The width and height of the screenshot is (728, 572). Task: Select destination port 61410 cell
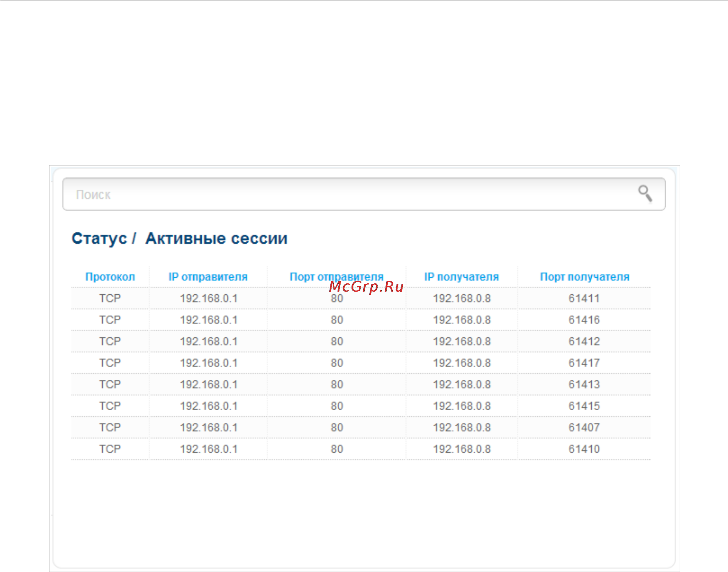[x=584, y=449]
